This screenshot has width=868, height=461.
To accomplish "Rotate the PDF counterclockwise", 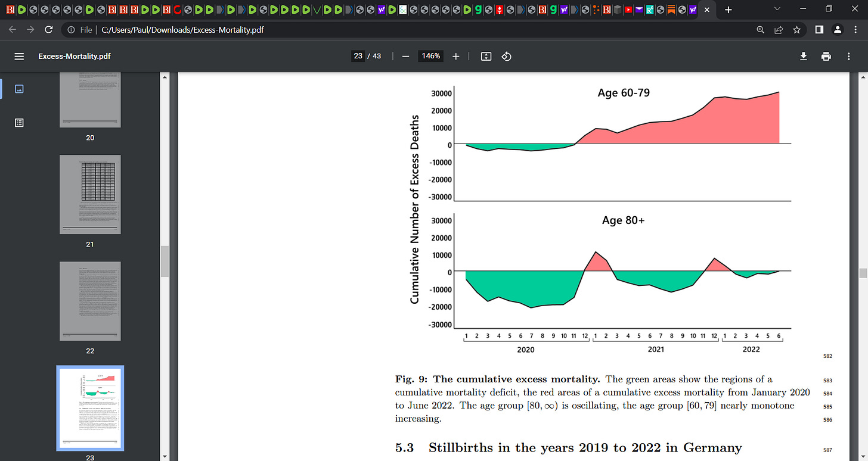I will [x=506, y=56].
